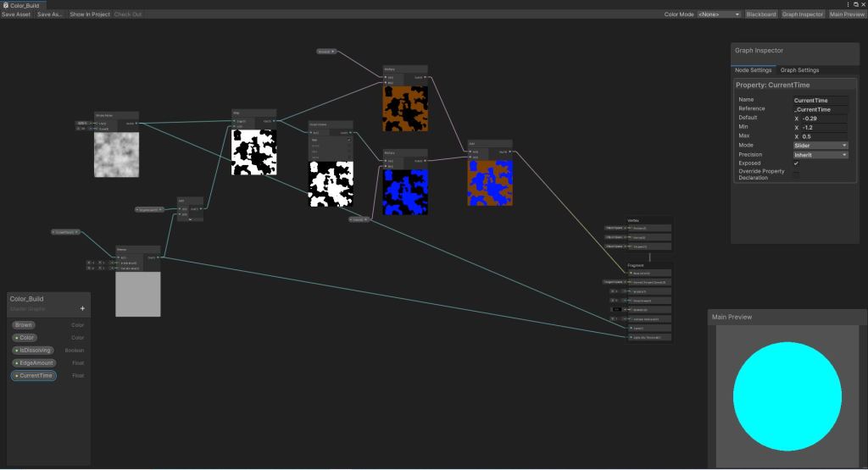Toggle the Exposed checkbox

796,163
